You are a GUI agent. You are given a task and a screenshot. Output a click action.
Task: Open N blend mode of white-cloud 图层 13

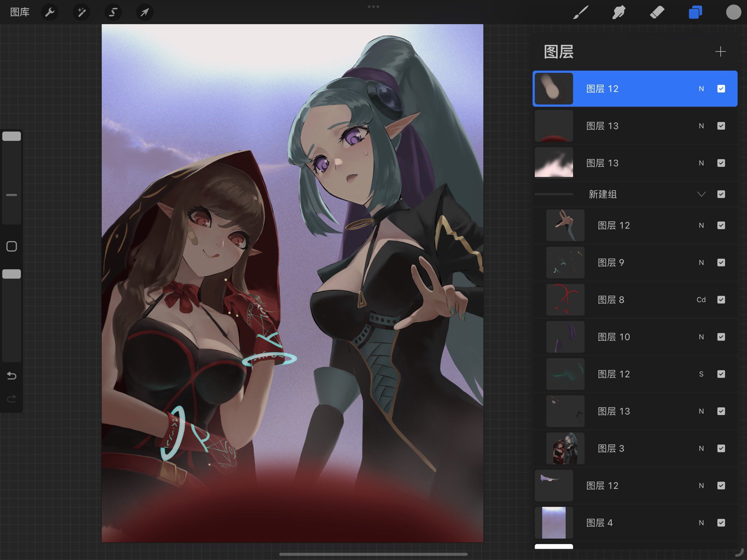[x=701, y=163]
